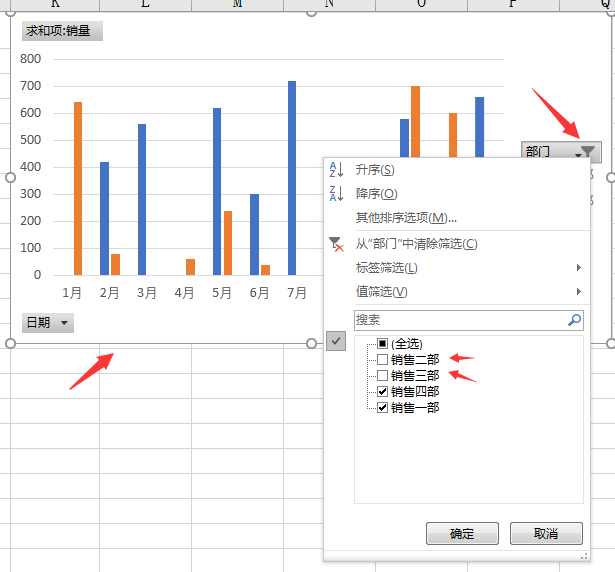615x572 pixels.
Task: Click the descending sort Z-A icon
Action: click(337, 193)
